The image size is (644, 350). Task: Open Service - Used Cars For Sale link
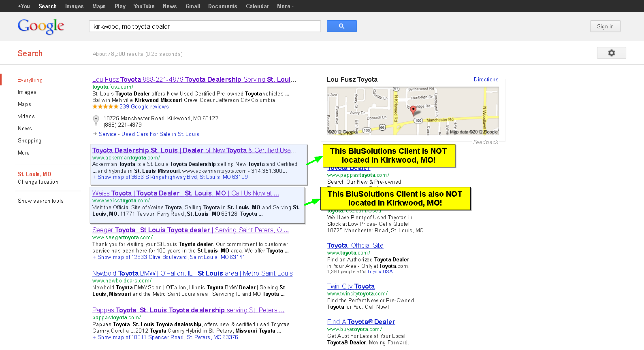(x=149, y=134)
